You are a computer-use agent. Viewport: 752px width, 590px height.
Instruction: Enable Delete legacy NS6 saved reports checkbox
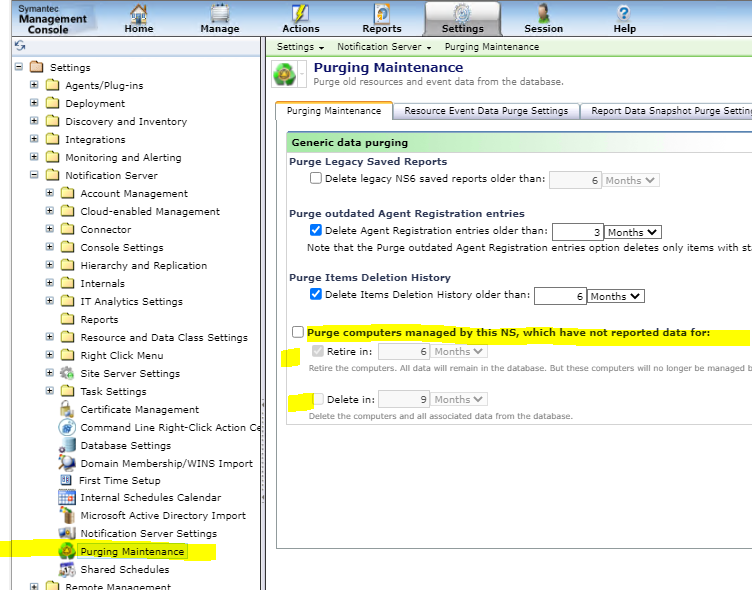(316, 178)
